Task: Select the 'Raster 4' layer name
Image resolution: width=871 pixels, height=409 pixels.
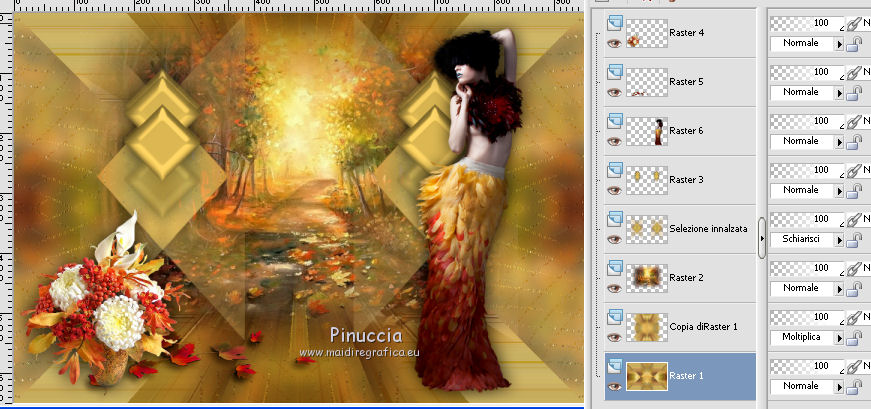Action: 687,33
